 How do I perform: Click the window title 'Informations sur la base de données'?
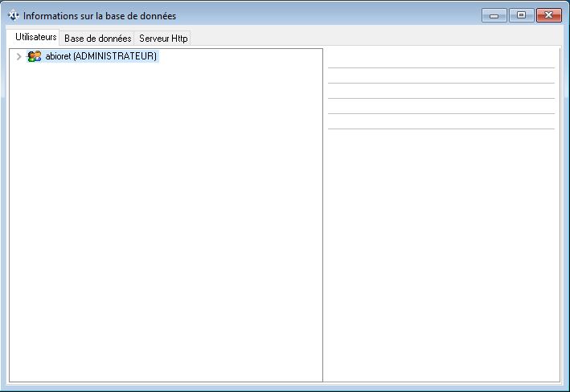[100, 16]
